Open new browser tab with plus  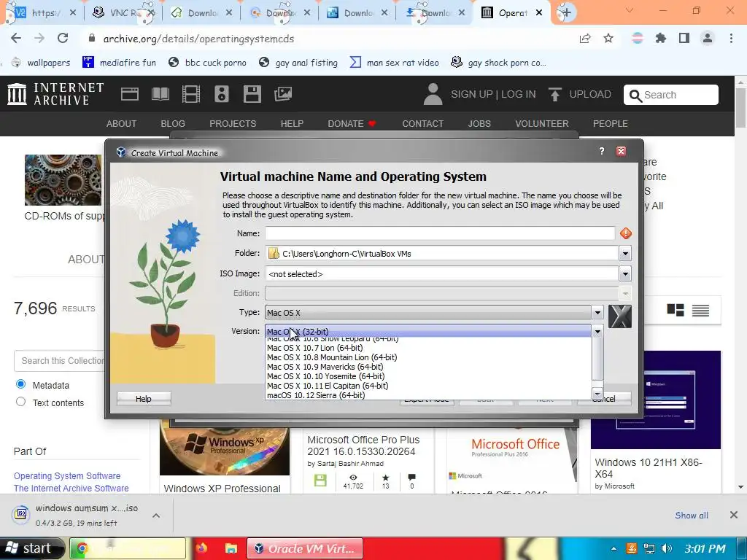coord(565,12)
